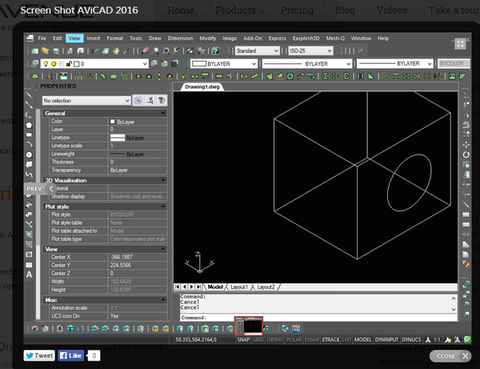Switch to the Layout1 tab
Image resolution: width=480 pixels, height=369 pixels.
pyautogui.click(x=239, y=287)
